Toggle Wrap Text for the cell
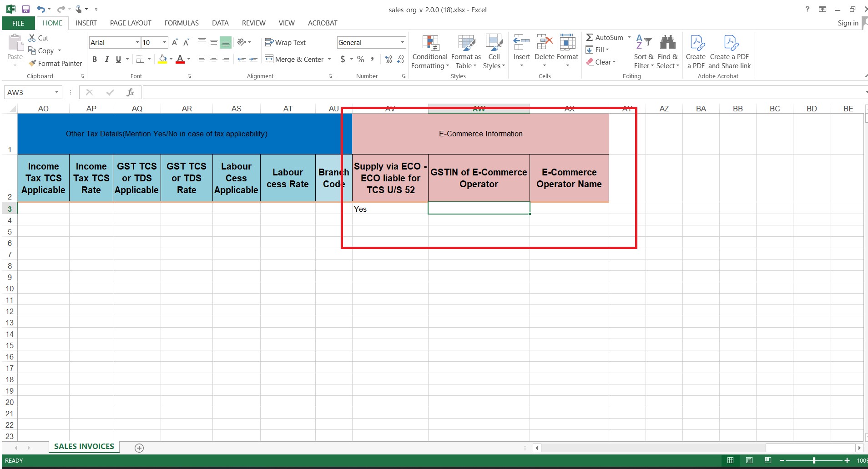 point(286,42)
